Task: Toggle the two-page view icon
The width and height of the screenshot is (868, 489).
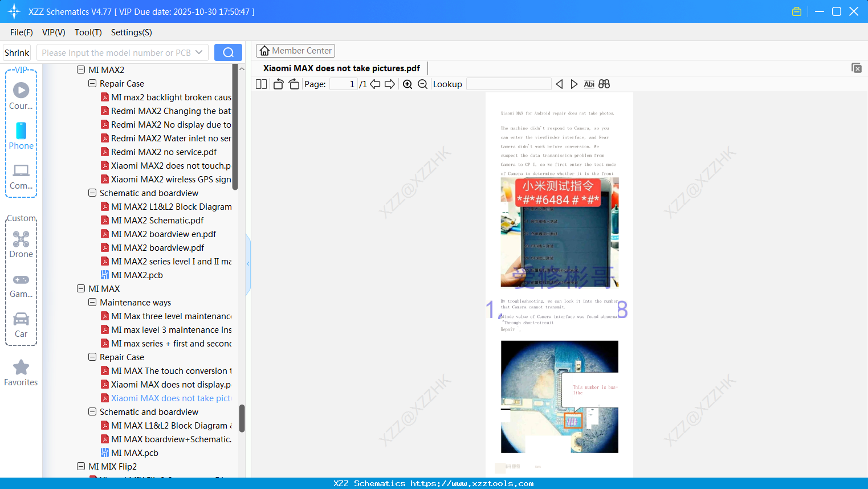Action: pyautogui.click(x=261, y=84)
